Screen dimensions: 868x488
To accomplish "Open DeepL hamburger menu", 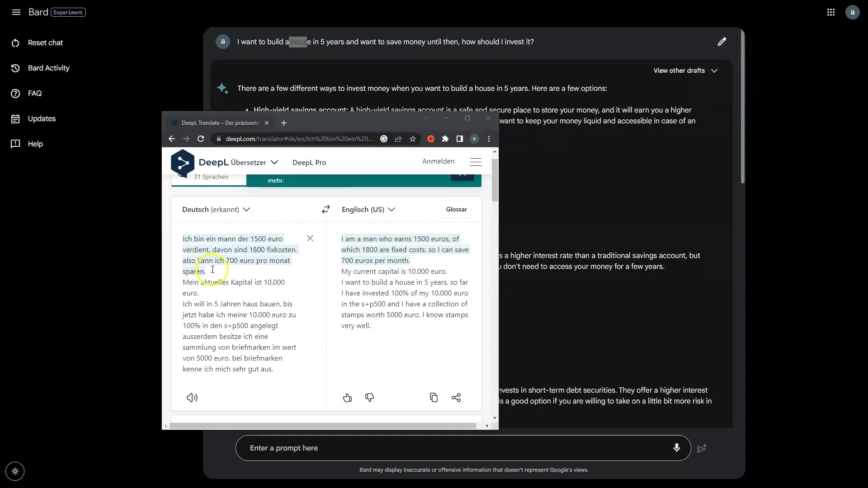I will pos(476,162).
